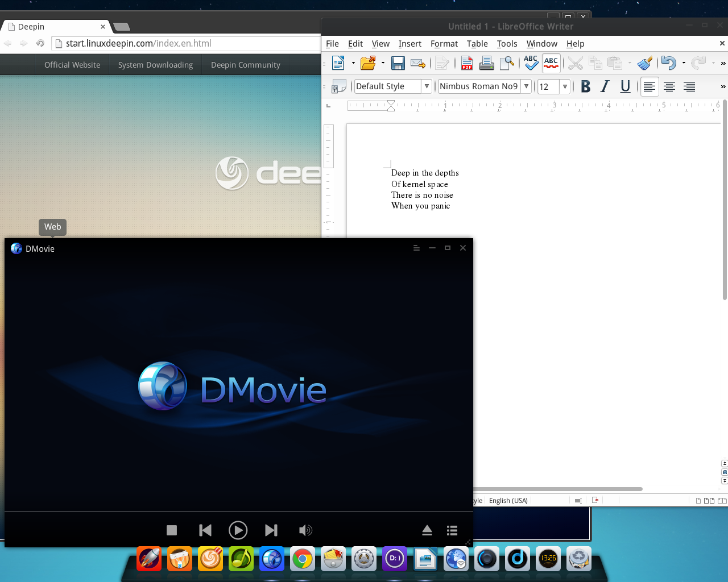728x582 pixels.
Task: Open Styles and Formatting window icon
Action: 339,86
